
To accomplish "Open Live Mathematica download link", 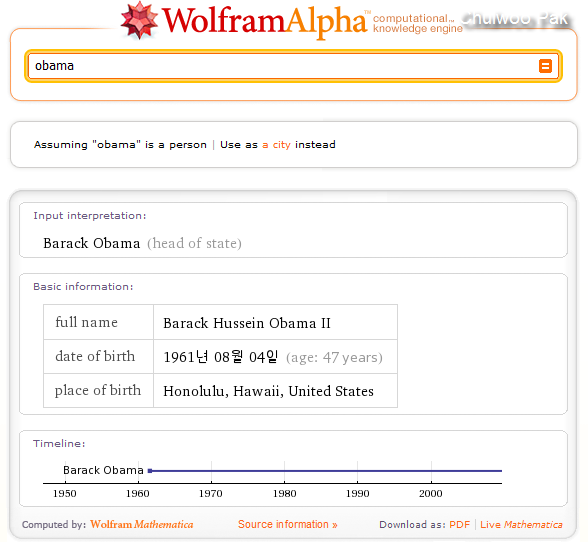I will pos(521,524).
